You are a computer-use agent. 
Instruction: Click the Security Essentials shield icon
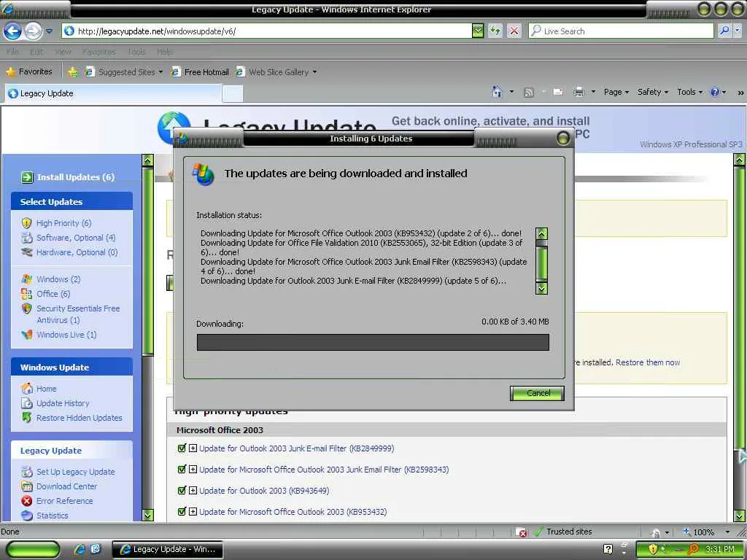click(x=27, y=308)
